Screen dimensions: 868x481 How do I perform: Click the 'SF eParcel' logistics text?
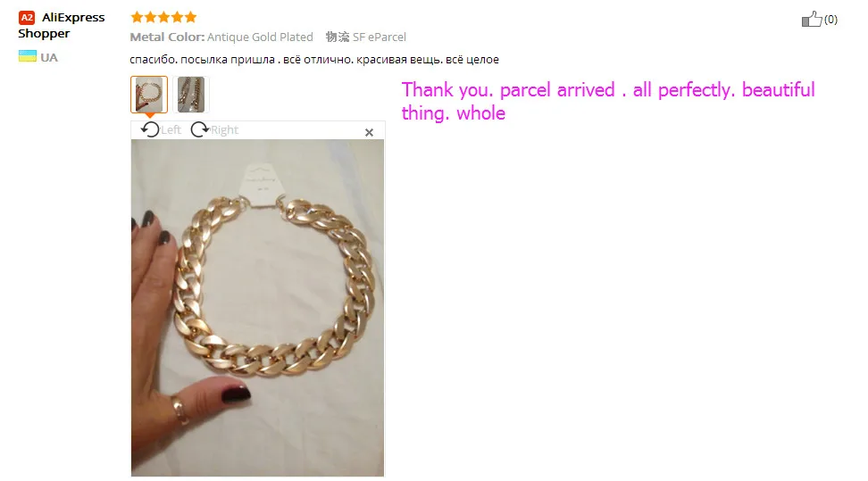(380, 37)
